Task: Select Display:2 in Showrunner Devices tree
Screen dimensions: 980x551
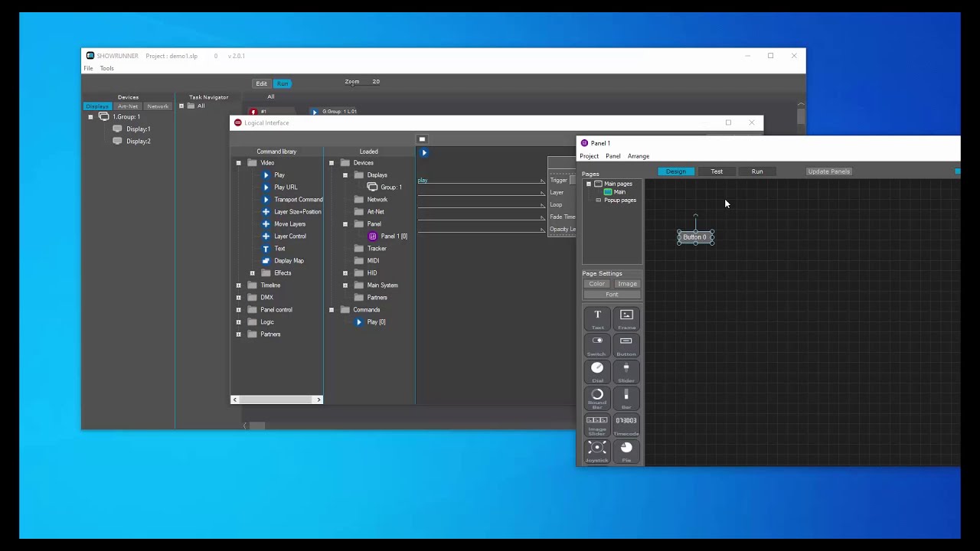Action: 132,142
